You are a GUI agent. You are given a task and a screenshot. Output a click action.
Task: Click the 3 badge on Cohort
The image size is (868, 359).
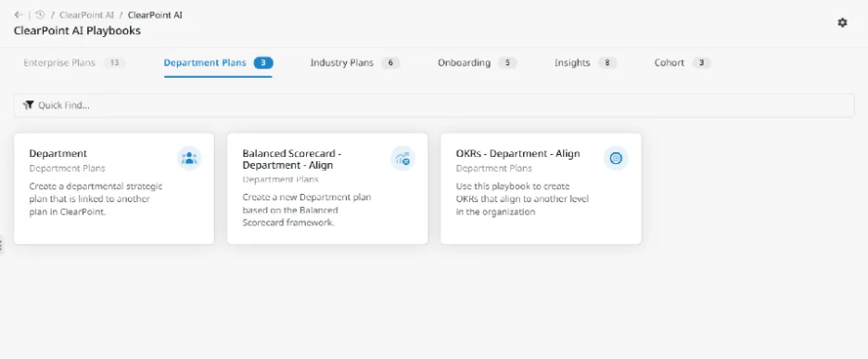point(701,62)
